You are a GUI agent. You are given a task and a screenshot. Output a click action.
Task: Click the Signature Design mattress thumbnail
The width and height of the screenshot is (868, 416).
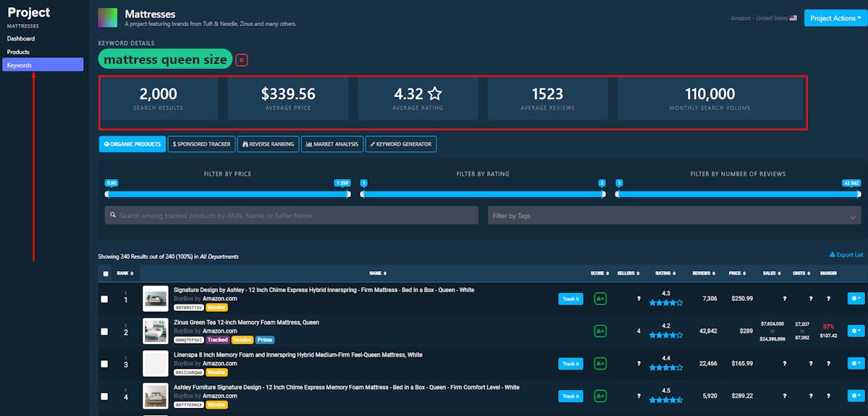(156, 299)
